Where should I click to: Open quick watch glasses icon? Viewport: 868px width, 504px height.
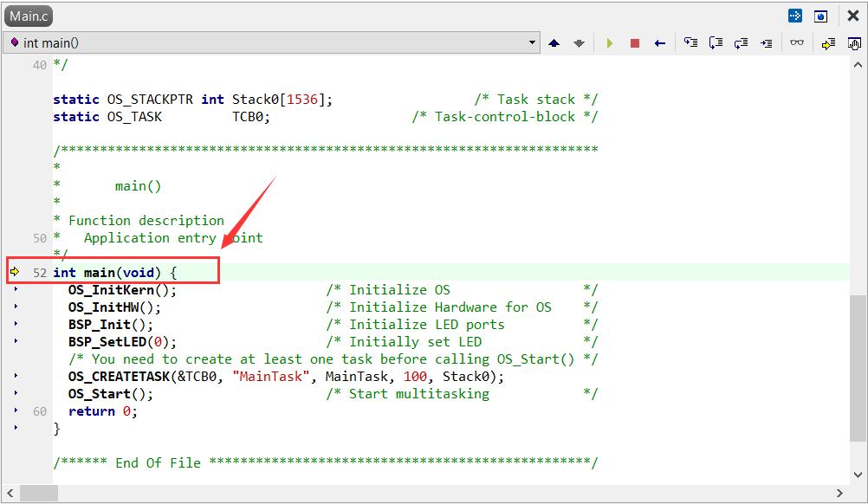pos(797,42)
